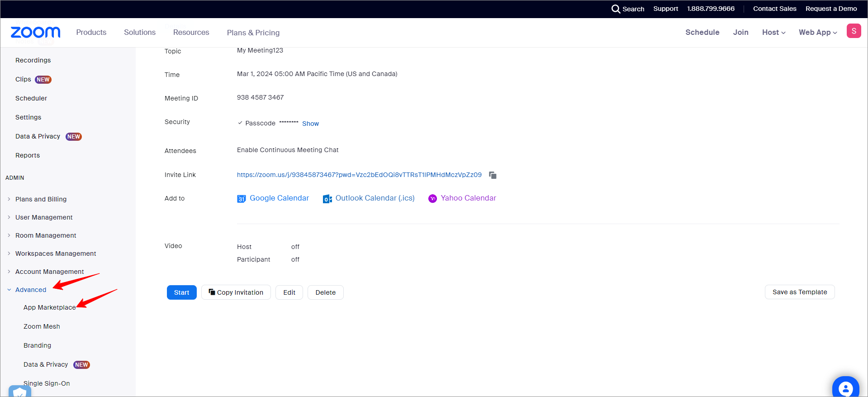Viewport: 868px width, 397px height.
Task: Click the Search magnifier icon
Action: coord(616,9)
